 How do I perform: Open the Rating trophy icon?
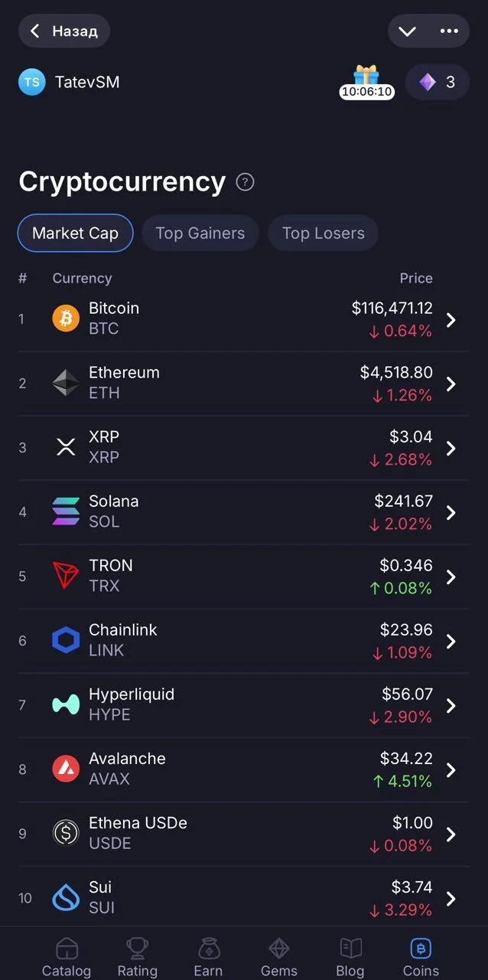137,949
